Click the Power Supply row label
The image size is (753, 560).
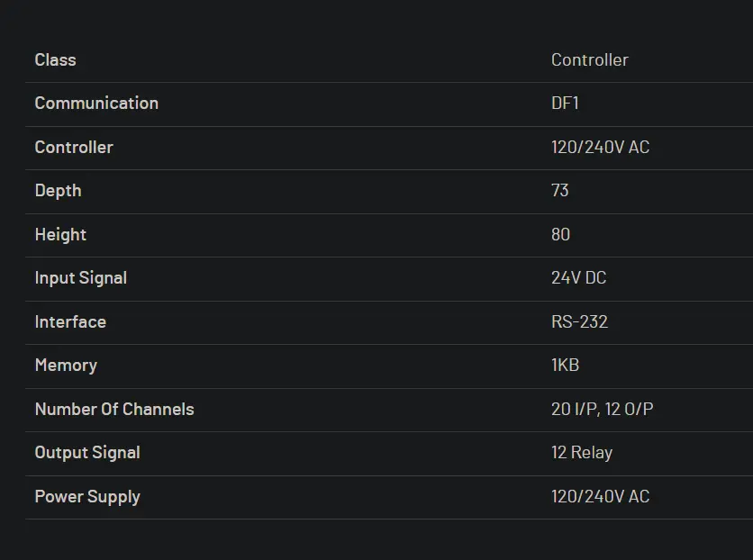87,496
